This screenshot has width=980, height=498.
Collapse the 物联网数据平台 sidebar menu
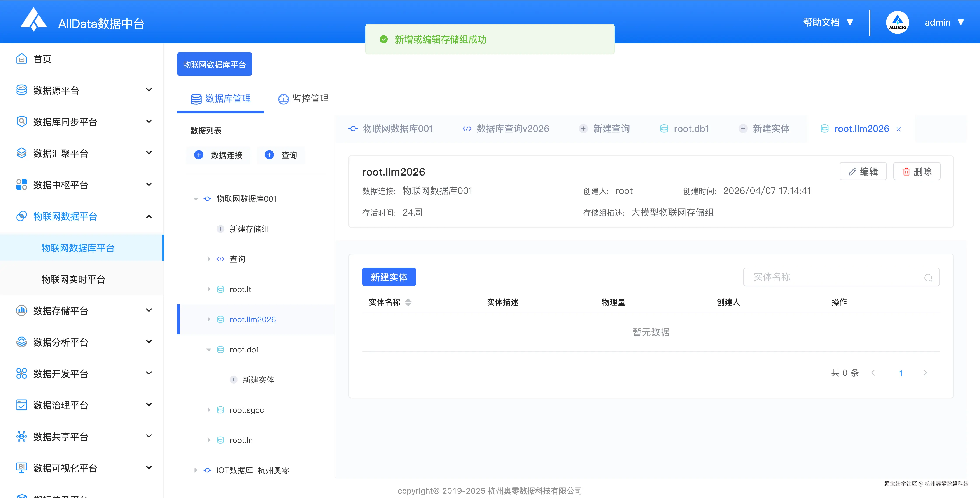click(149, 216)
